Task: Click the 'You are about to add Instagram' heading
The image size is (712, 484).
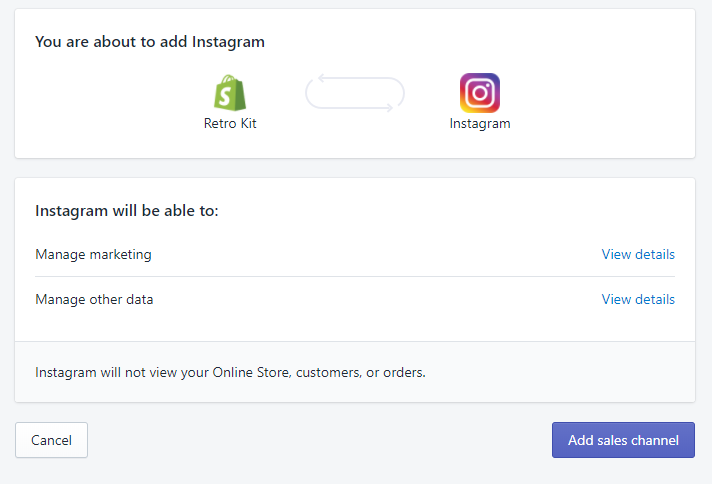Action: tap(150, 42)
